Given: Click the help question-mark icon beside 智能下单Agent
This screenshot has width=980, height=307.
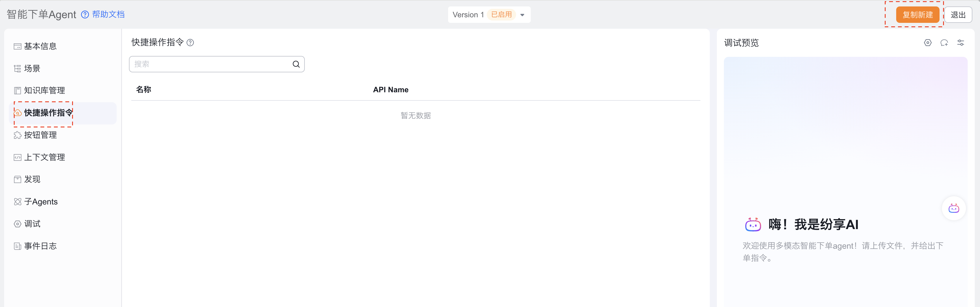Looking at the screenshot, I should click(x=85, y=14).
